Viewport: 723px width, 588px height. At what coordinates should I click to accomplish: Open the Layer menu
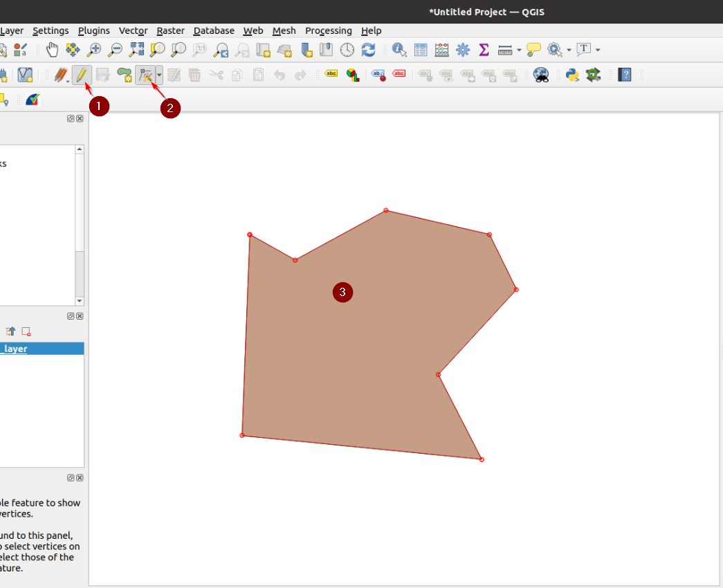pyautogui.click(x=12, y=30)
